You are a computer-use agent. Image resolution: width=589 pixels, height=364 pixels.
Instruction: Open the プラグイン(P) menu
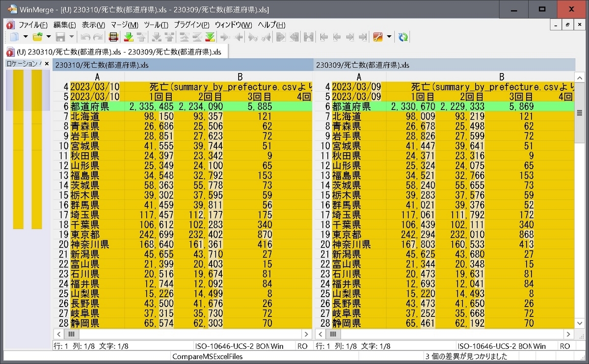(191, 25)
